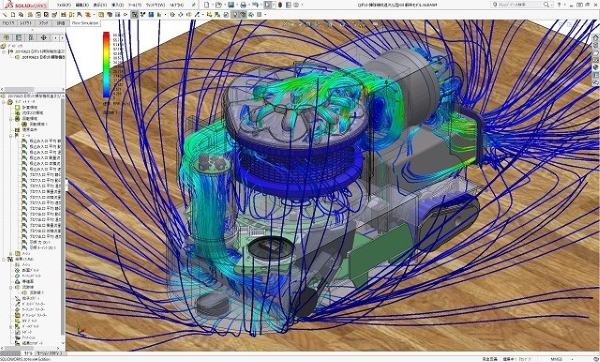
Task: Click inside the command search field
Action: tap(517, 5)
